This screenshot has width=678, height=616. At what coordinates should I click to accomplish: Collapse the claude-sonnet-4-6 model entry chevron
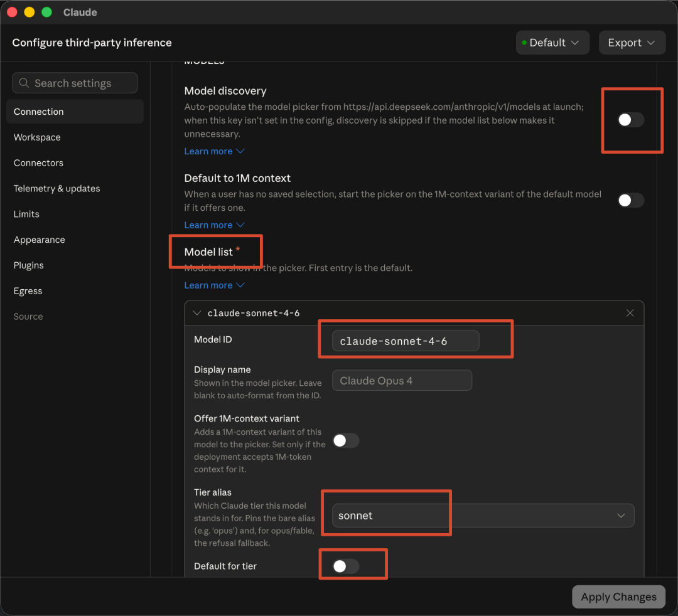click(x=196, y=313)
